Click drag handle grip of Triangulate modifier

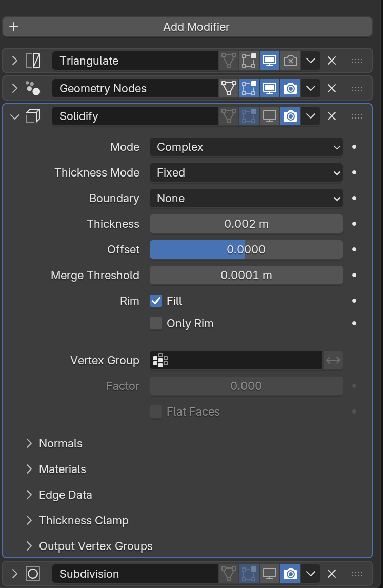tap(357, 61)
